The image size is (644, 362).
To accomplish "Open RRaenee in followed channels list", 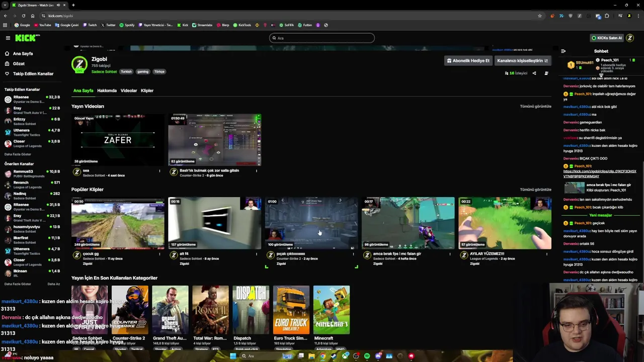I will tap(31, 99).
